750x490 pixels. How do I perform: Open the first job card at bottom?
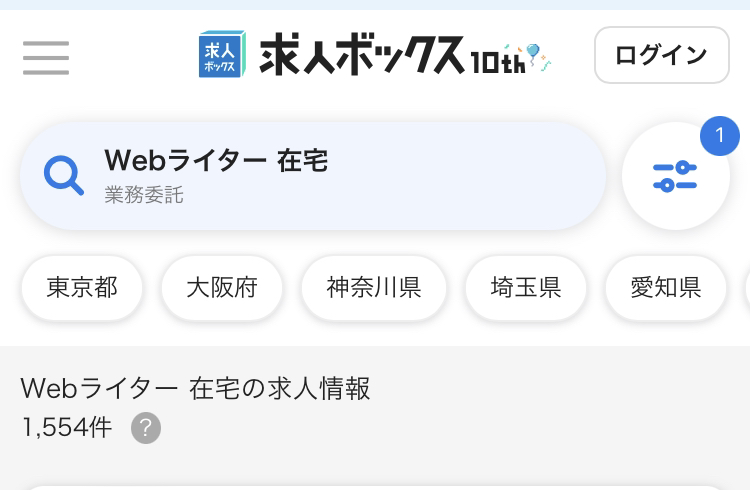tap(375, 486)
